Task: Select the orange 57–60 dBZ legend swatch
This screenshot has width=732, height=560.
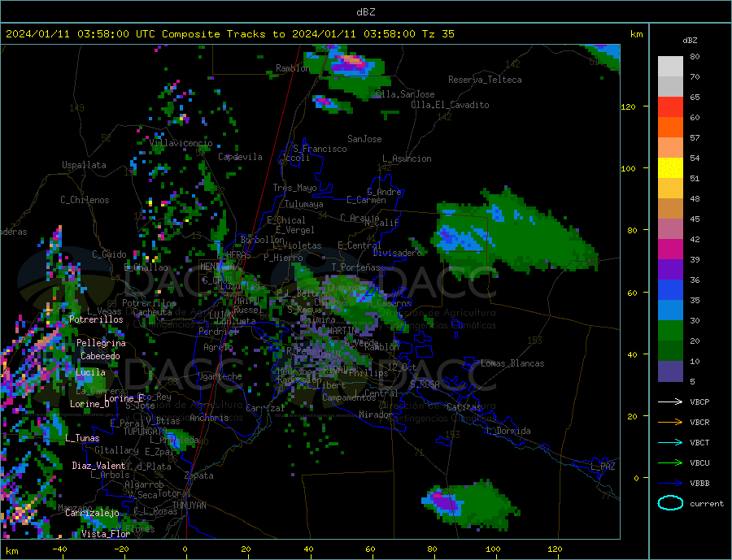Action: pos(670,128)
